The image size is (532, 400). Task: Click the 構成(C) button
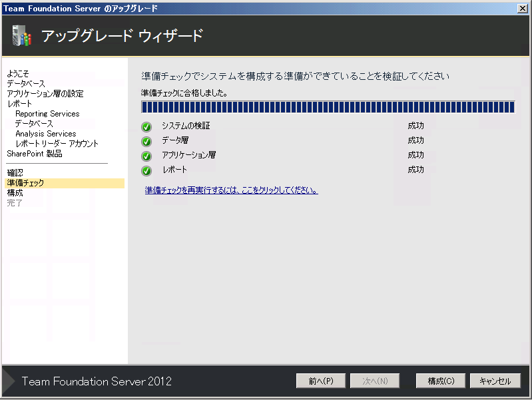[441, 381]
